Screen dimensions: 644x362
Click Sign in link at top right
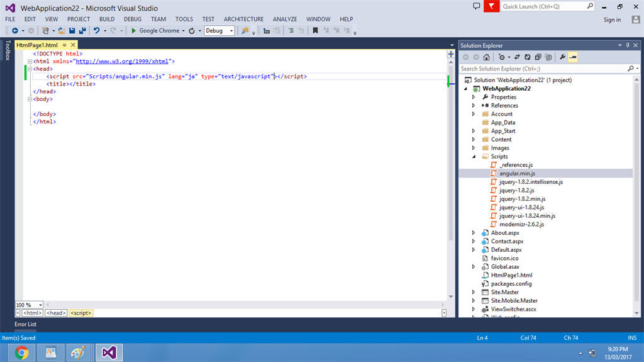tap(612, 20)
